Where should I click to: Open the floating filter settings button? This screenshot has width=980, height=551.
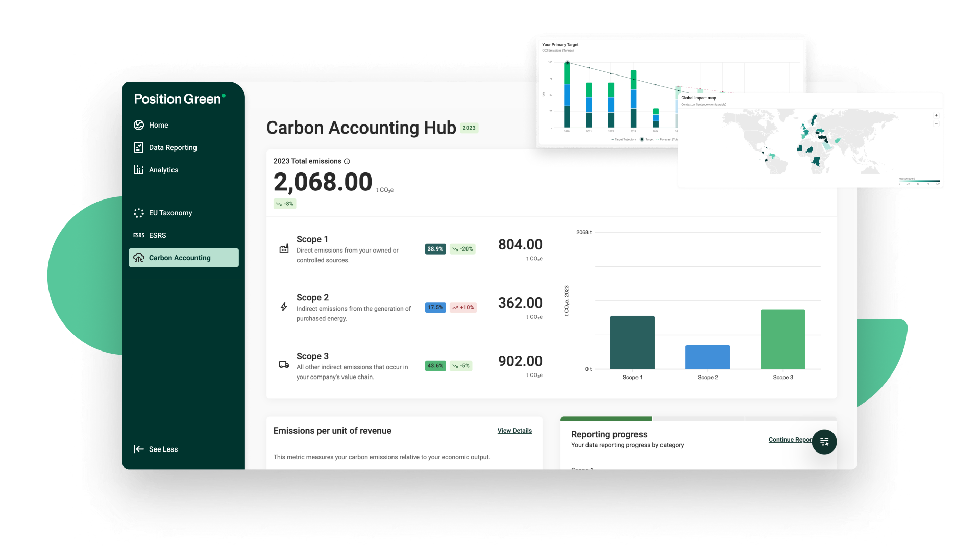click(824, 442)
